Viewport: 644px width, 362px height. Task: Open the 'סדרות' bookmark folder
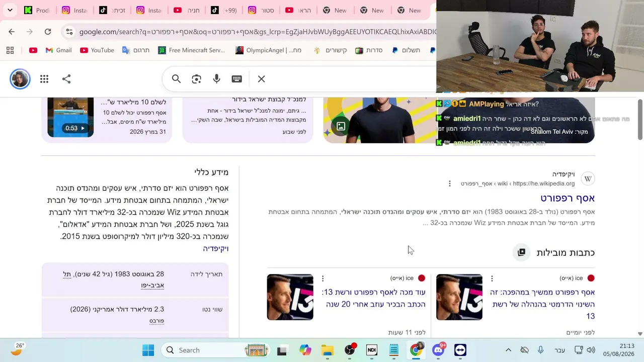click(x=369, y=50)
